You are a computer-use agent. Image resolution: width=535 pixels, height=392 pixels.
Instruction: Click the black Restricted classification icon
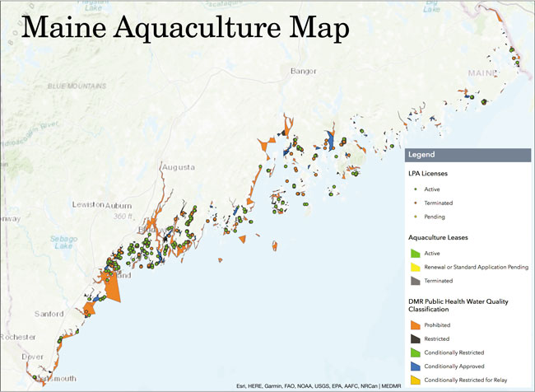click(415, 338)
